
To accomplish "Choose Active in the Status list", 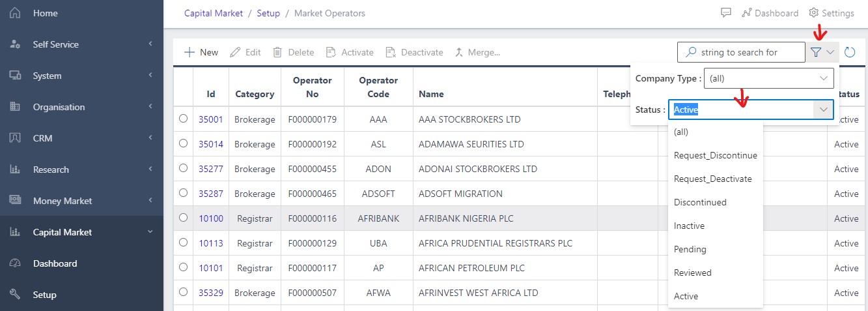I will tap(716, 296).
